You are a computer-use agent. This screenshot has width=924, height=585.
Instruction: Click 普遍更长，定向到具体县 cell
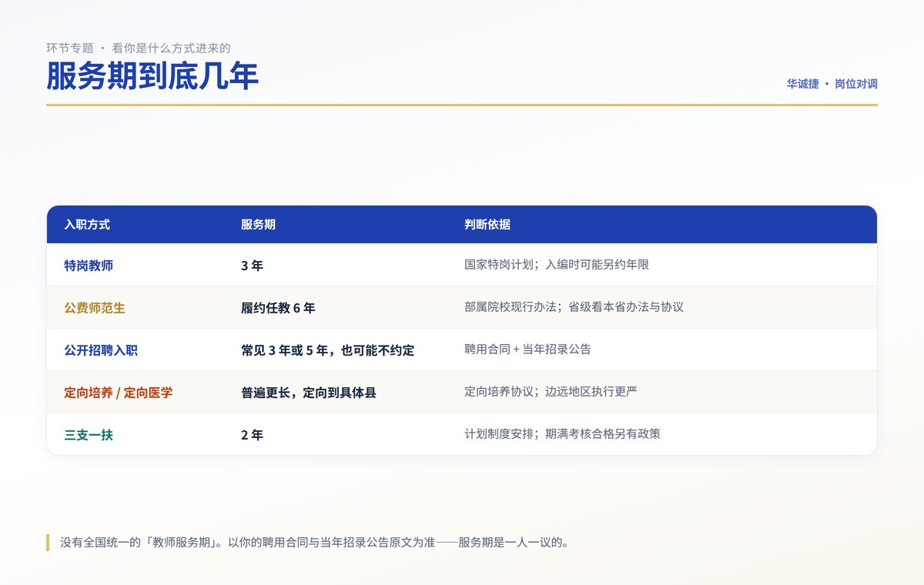tap(309, 393)
